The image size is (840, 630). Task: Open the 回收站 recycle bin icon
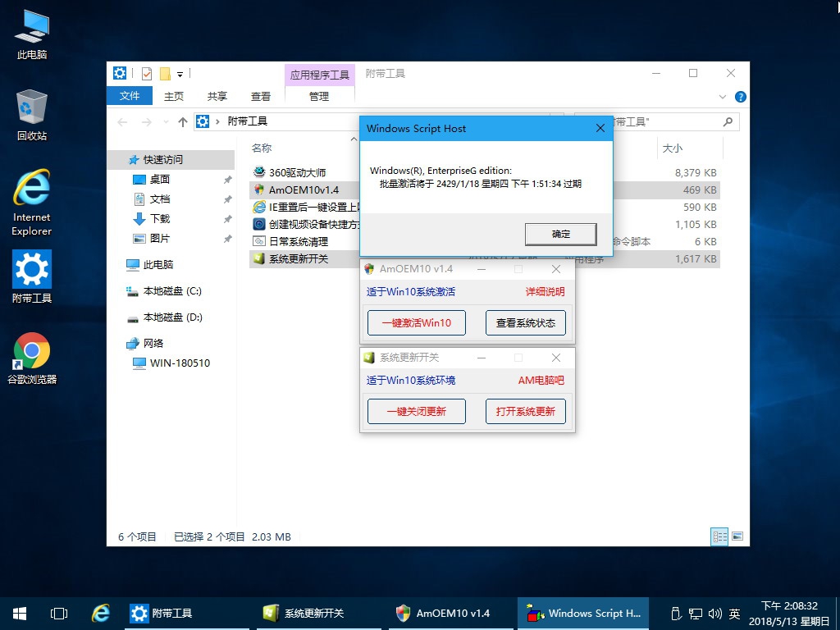coord(32,115)
